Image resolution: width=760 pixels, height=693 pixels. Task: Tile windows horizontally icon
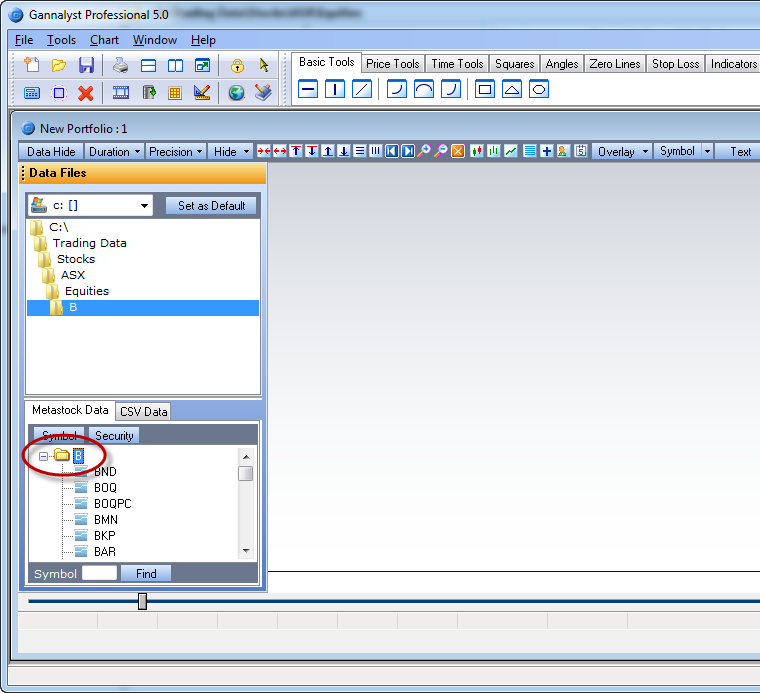pyautogui.click(x=148, y=65)
